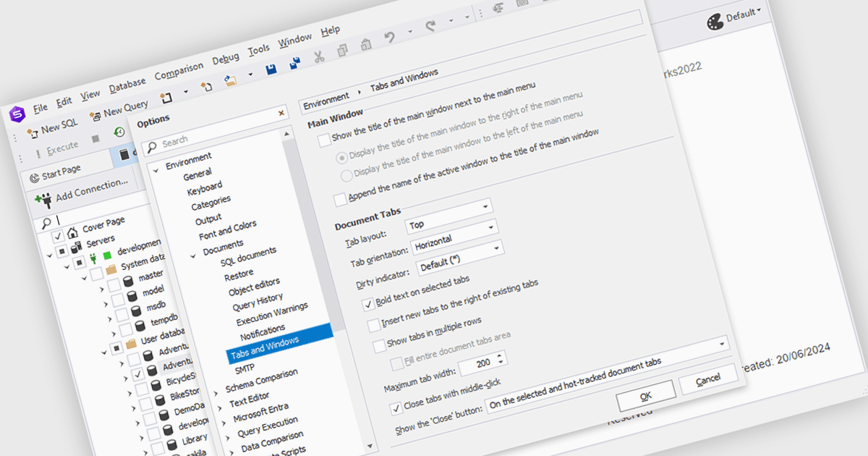Enable Show the title of main window
Screen dimensions: 868x456
click(324, 140)
